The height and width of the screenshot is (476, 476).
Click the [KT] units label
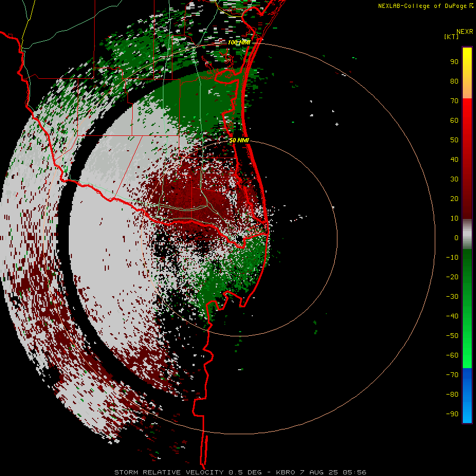[452, 36]
